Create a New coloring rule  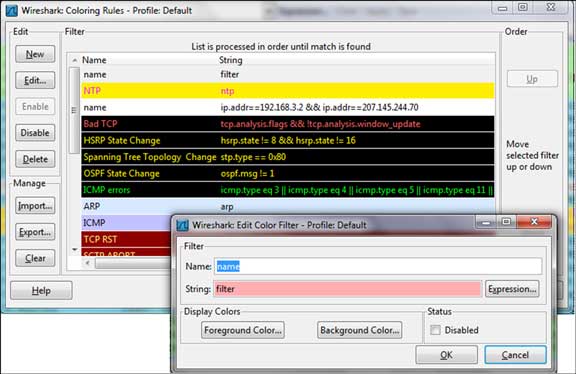[x=35, y=54]
